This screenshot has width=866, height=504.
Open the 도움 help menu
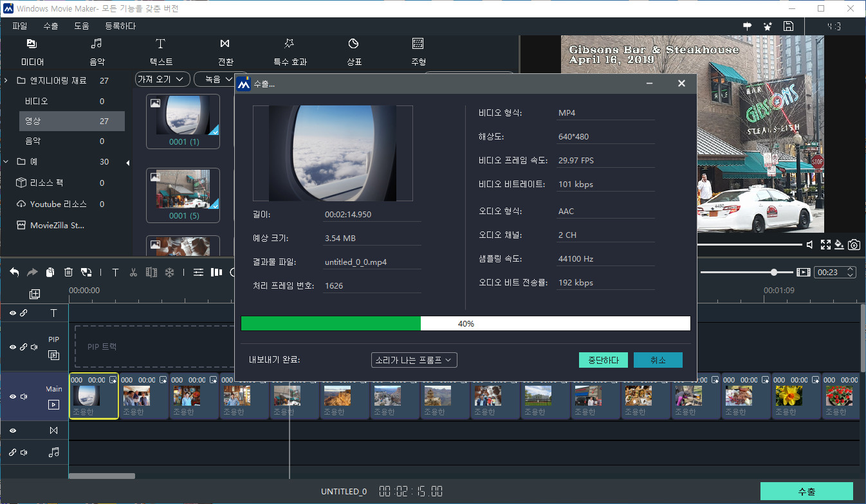point(82,26)
